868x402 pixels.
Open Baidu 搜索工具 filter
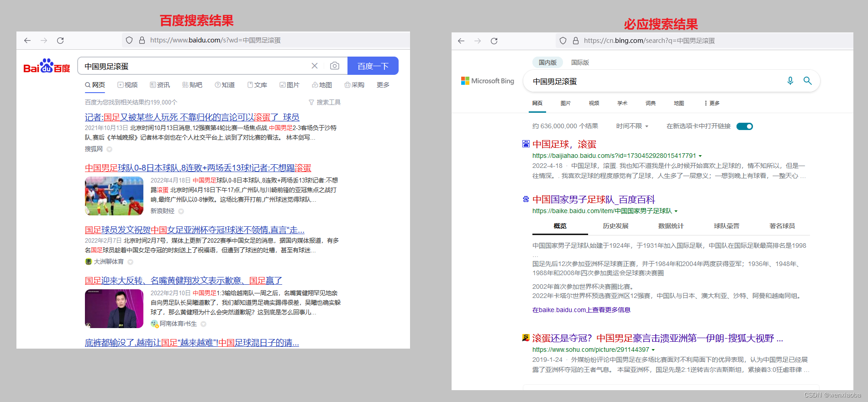click(325, 102)
